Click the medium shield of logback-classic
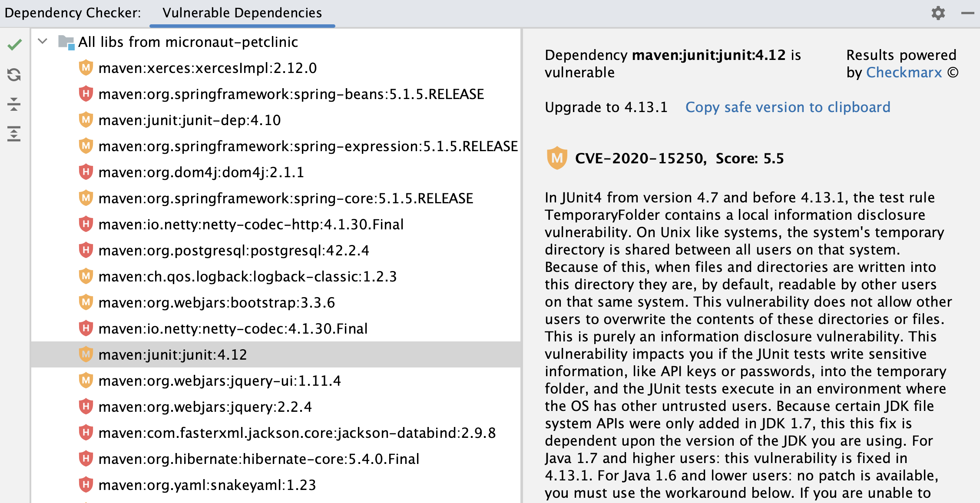 coord(86,276)
